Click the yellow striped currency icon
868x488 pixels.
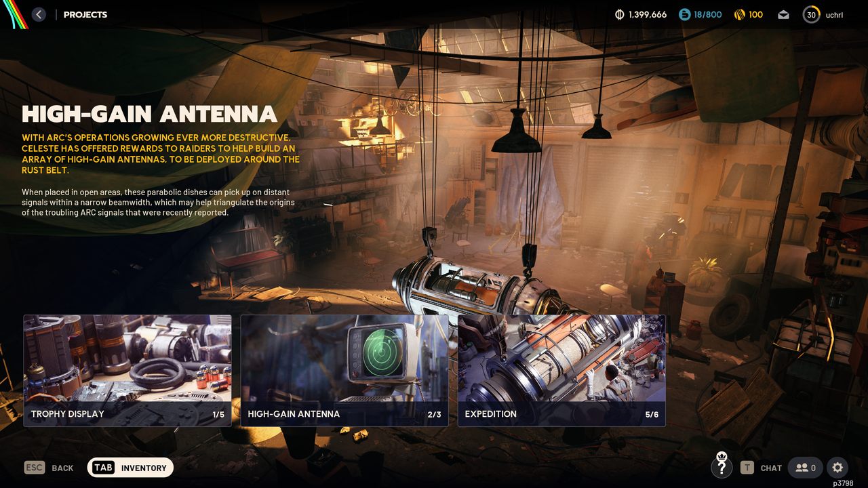(740, 14)
